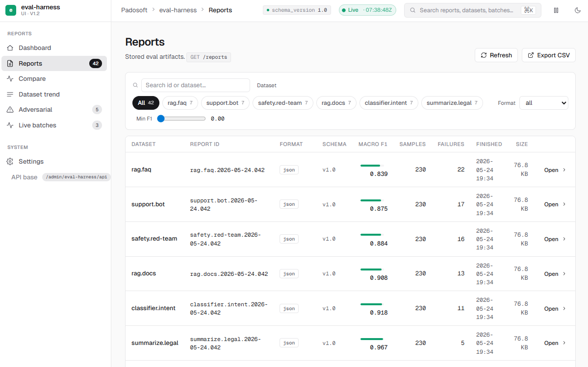588x367 pixels.
Task: Go to Dataset trend page
Action: point(54,95)
